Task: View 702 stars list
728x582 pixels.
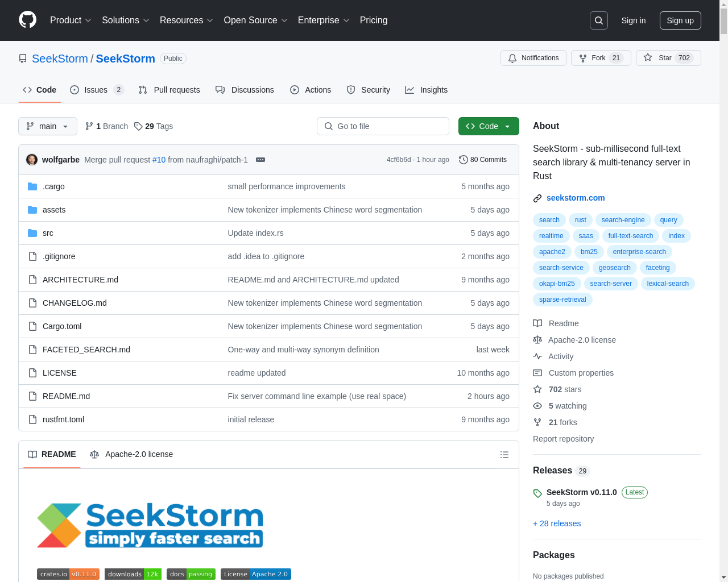Action: (x=557, y=389)
